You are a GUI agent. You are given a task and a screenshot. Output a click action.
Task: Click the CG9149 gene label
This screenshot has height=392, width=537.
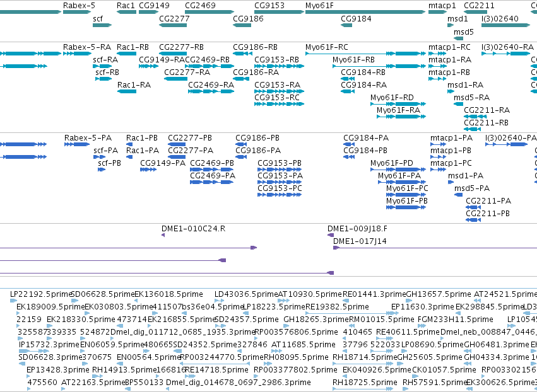tap(154, 6)
